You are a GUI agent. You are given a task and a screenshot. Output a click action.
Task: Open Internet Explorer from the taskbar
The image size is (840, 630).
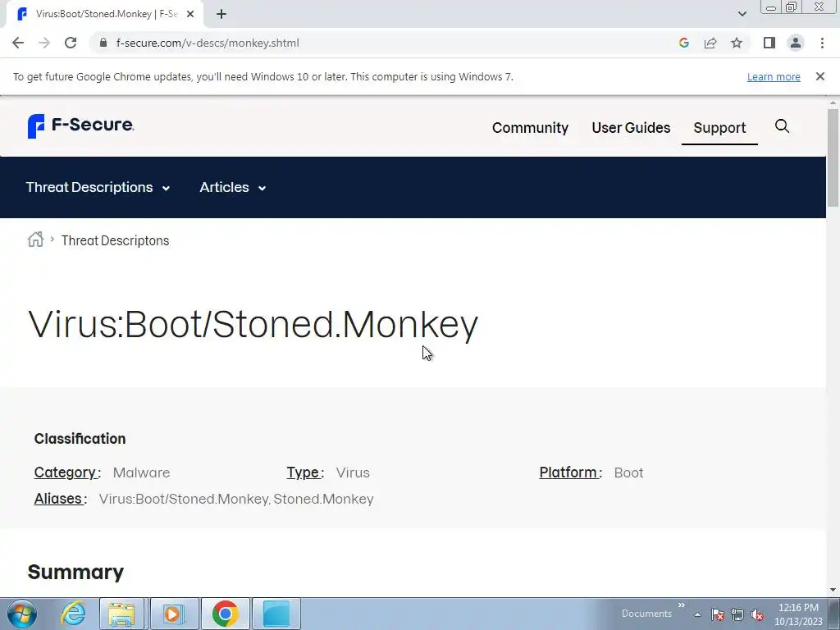73,614
